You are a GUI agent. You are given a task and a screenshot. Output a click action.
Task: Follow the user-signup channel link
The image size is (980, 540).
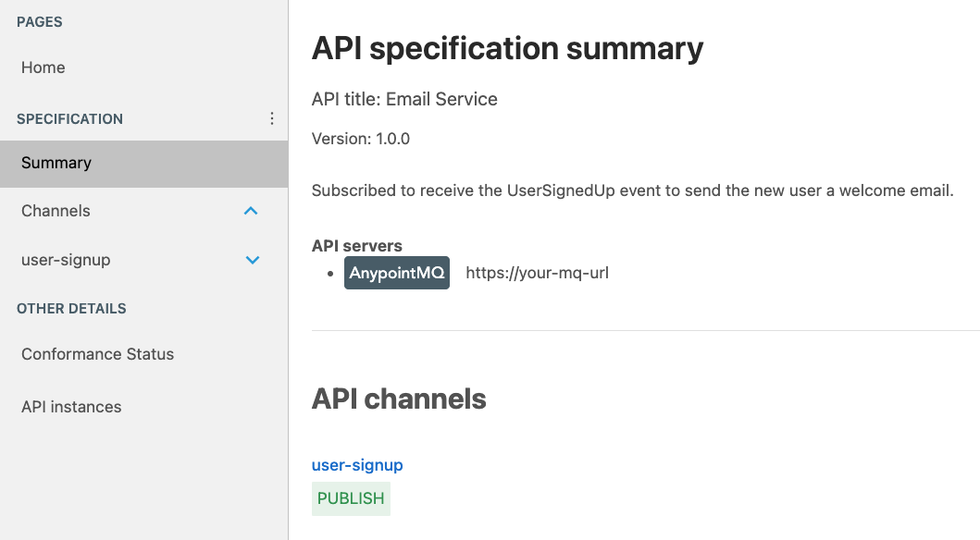[357, 464]
